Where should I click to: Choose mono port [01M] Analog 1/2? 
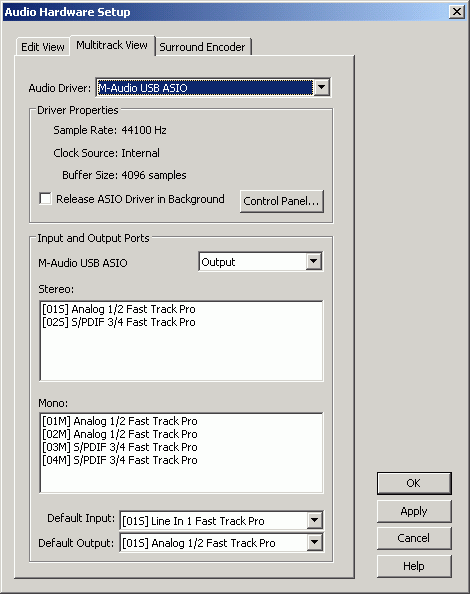(120, 421)
